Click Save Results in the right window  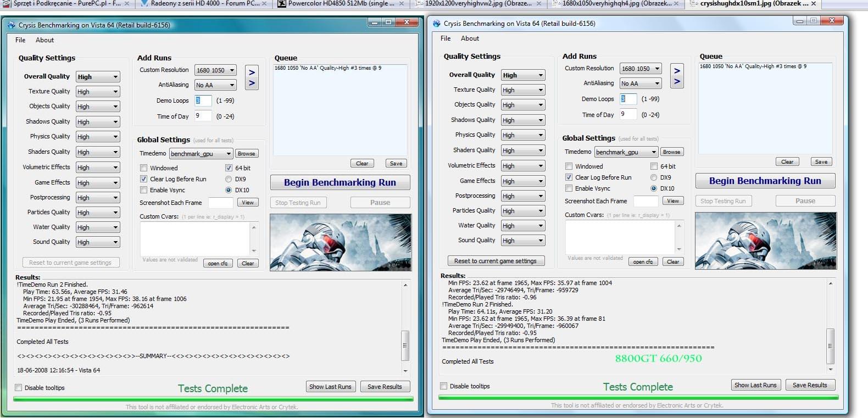(x=809, y=385)
